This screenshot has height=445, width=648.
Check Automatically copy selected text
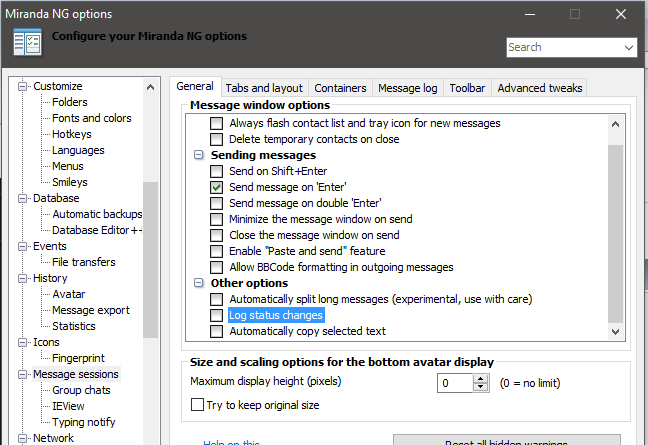(217, 331)
